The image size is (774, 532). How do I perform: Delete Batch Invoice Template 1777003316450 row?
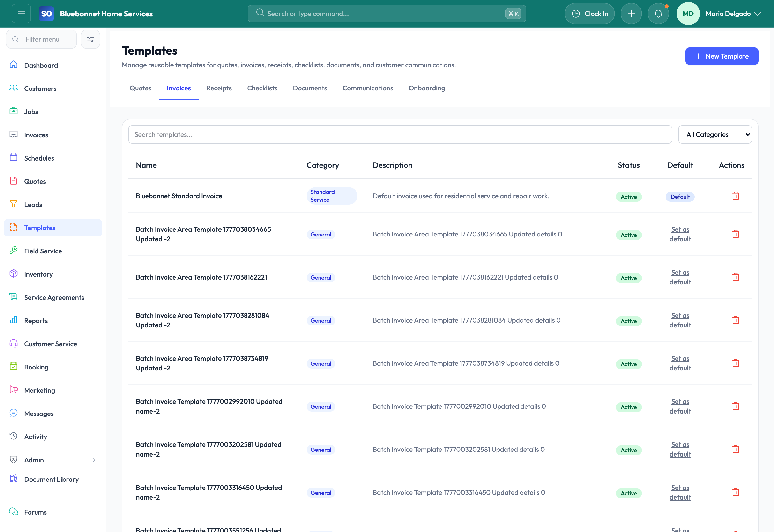[x=736, y=492]
